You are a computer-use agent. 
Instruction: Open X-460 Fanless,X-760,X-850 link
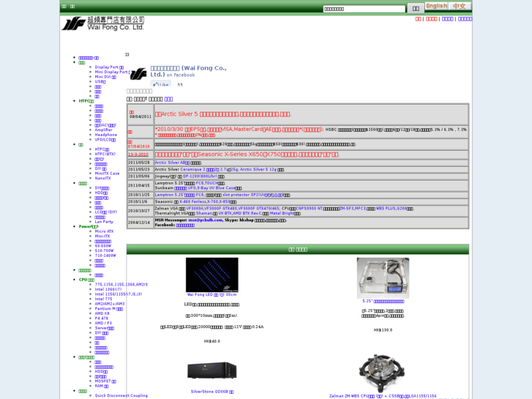pos(205,202)
